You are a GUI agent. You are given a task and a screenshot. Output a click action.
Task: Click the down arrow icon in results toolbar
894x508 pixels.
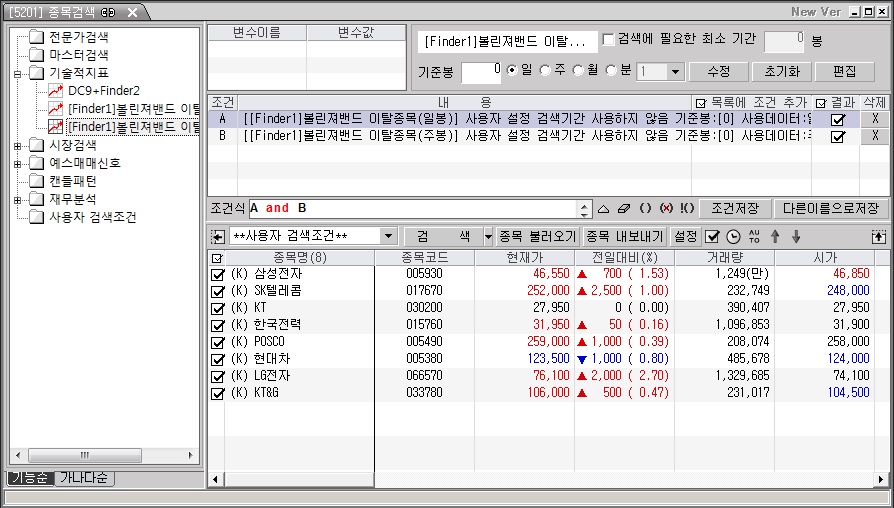click(x=796, y=237)
